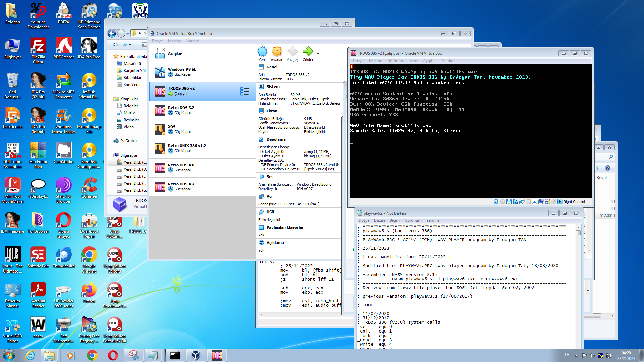The height and width of the screenshot is (362, 644).
Task: Click the optical disc indicator in VM status bar
Action: (502, 202)
